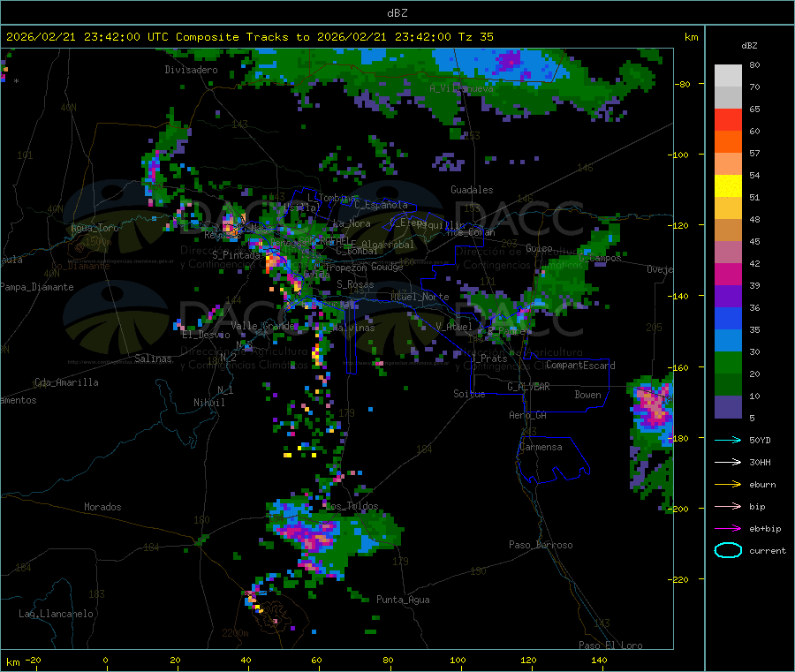
Task: Select the light orange 54–57 dBZ swatch
Action: tap(728, 164)
